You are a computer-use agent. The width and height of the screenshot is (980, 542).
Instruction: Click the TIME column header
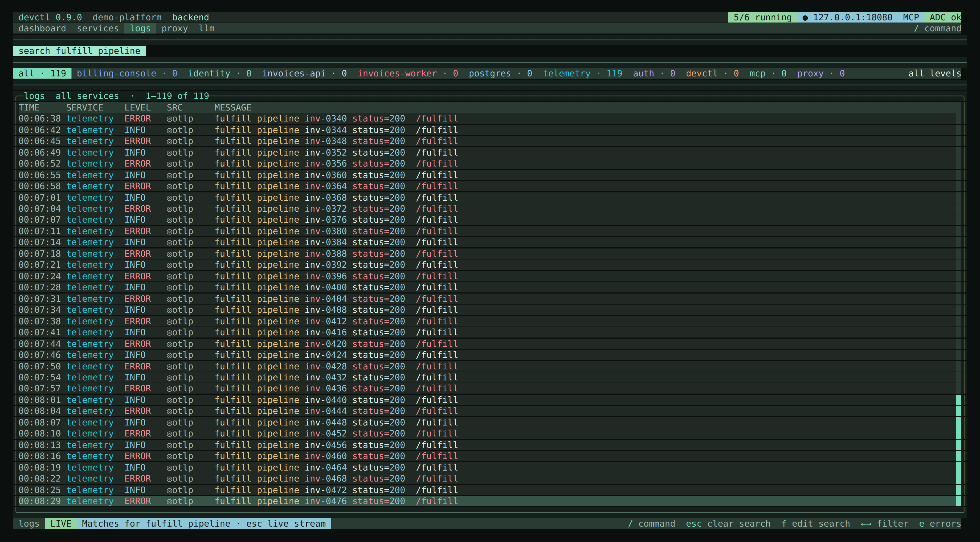pyautogui.click(x=29, y=108)
